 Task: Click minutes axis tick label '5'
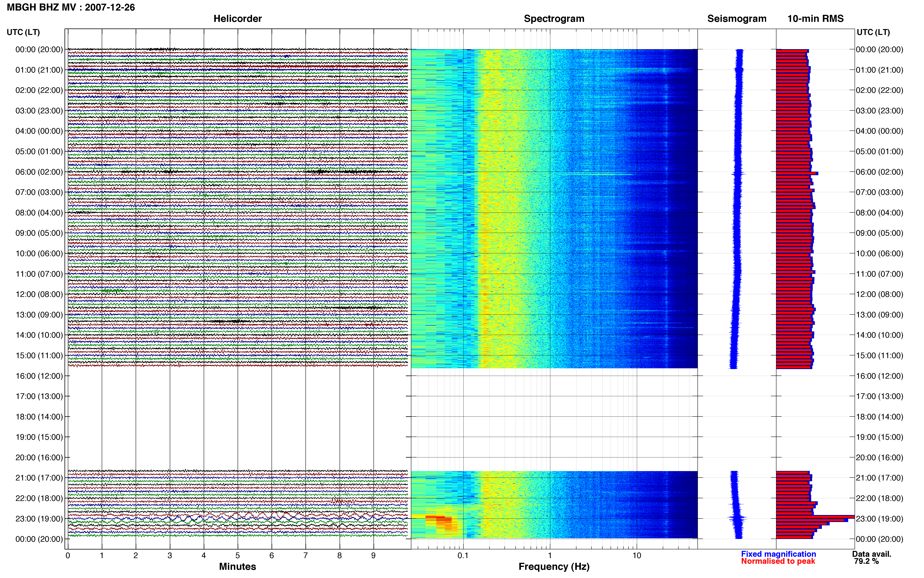[x=238, y=556]
